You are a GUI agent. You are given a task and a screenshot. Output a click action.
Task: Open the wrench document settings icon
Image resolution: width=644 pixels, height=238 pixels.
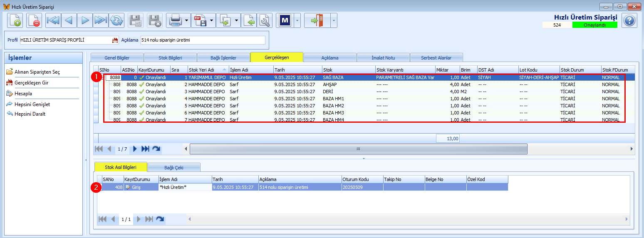(265, 20)
